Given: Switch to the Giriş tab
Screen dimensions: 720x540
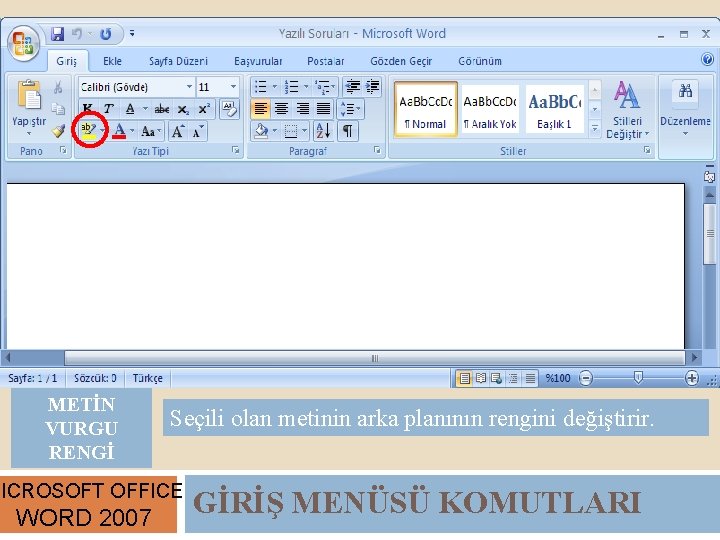Looking at the screenshot, I should point(67,61).
